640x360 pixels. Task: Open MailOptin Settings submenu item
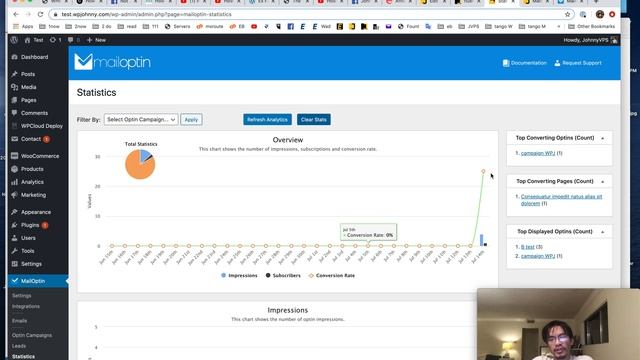pos(22,296)
